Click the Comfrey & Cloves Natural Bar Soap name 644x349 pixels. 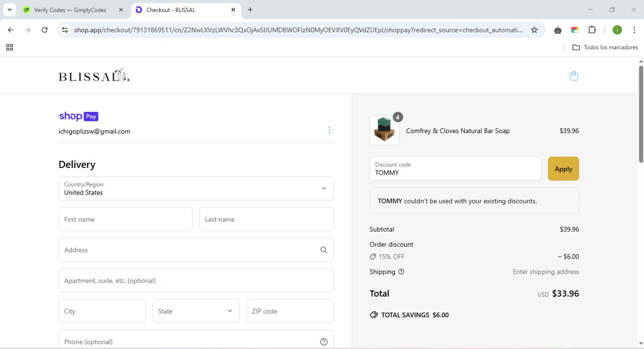click(458, 131)
